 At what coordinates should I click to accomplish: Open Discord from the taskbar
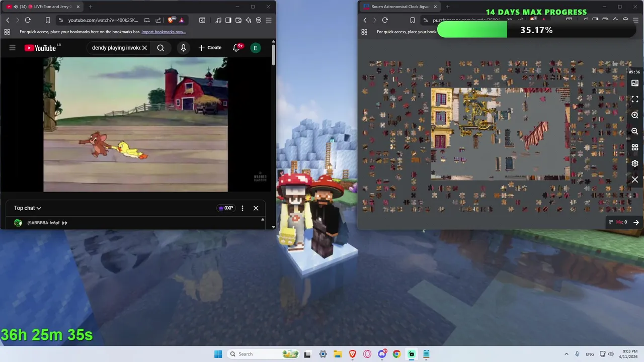coord(382,354)
